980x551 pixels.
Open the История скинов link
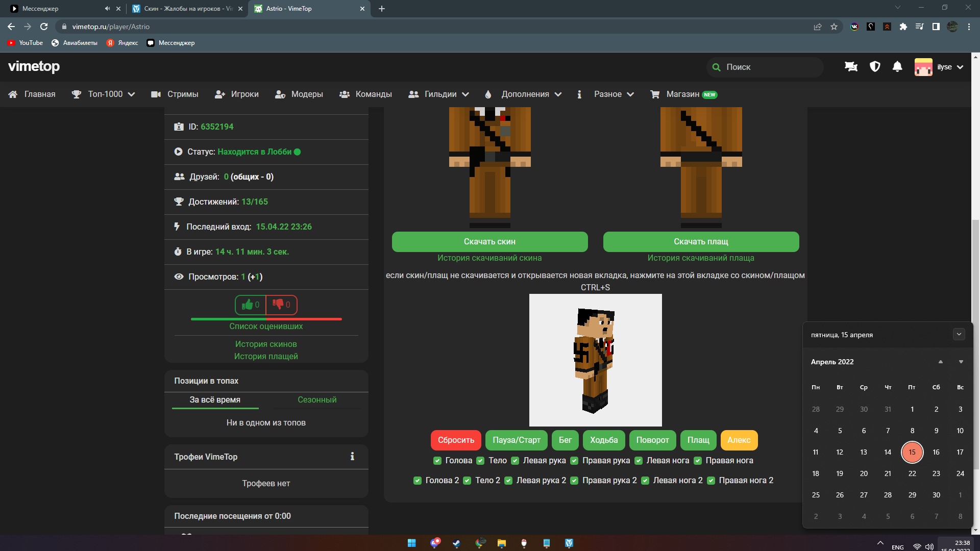[x=266, y=344]
